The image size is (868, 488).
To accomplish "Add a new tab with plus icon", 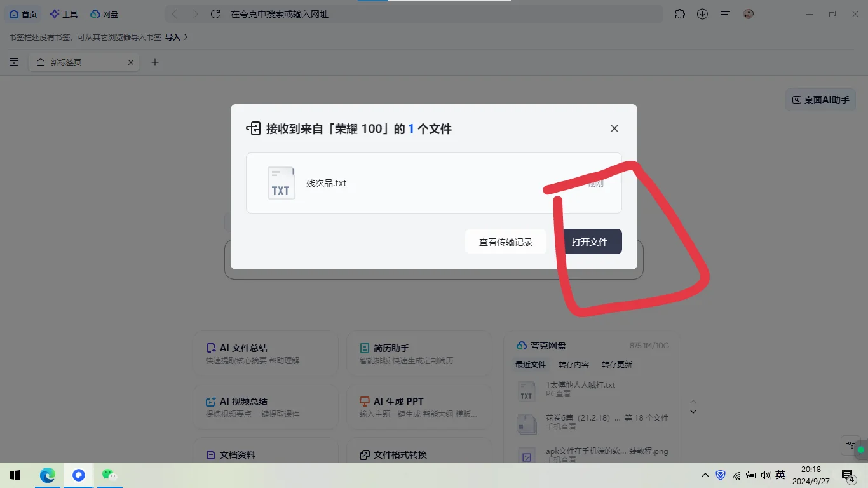I will pos(155,62).
